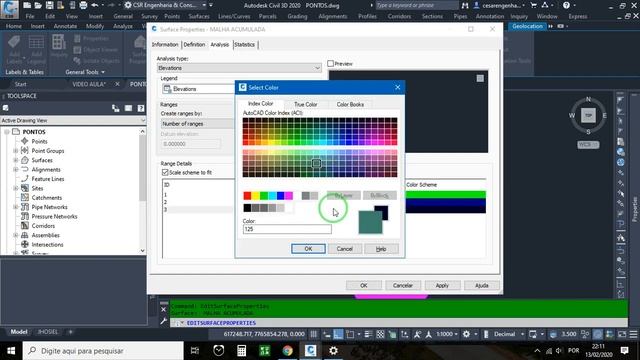640x360 pixels.
Task: Select the black grayscale swatch
Action: [x=247, y=208]
